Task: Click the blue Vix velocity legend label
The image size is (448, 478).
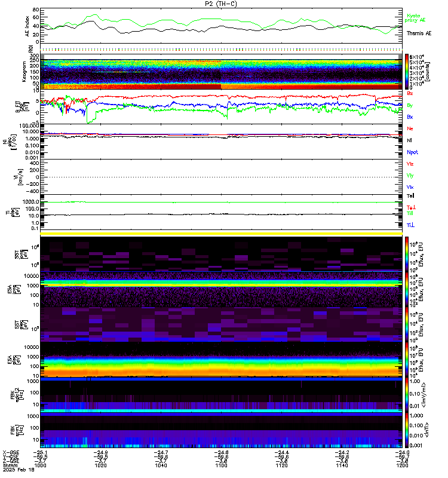Action: (x=410, y=187)
